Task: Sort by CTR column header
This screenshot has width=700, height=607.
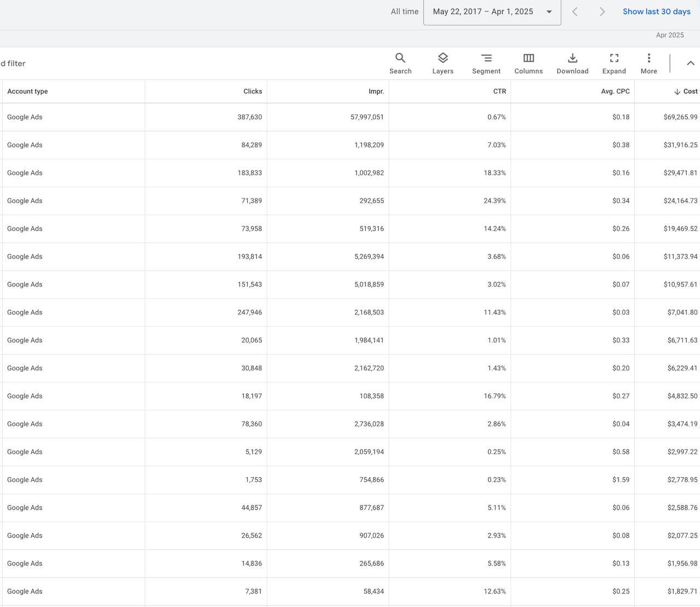Action: coord(499,91)
